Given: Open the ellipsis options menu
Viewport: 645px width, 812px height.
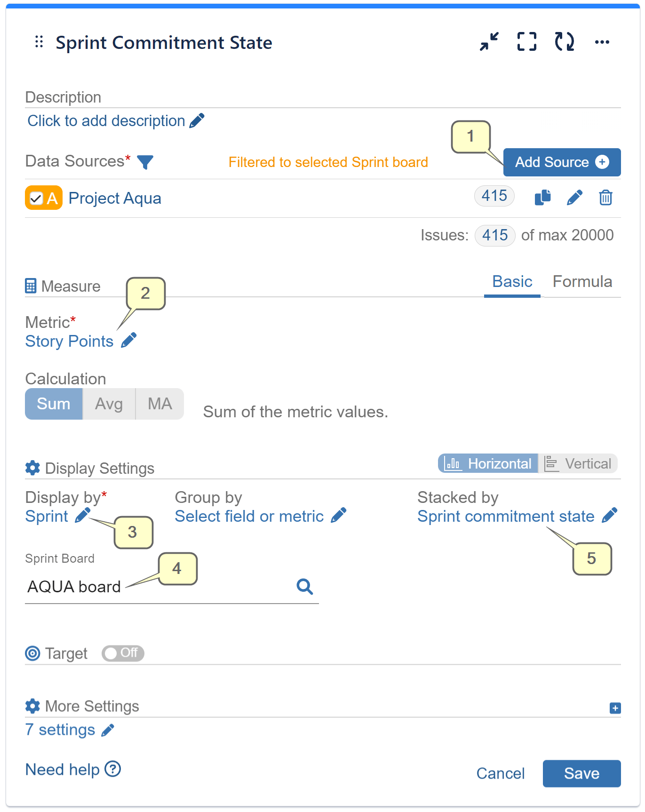Looking at the screenshot, I should coord(603,42).
